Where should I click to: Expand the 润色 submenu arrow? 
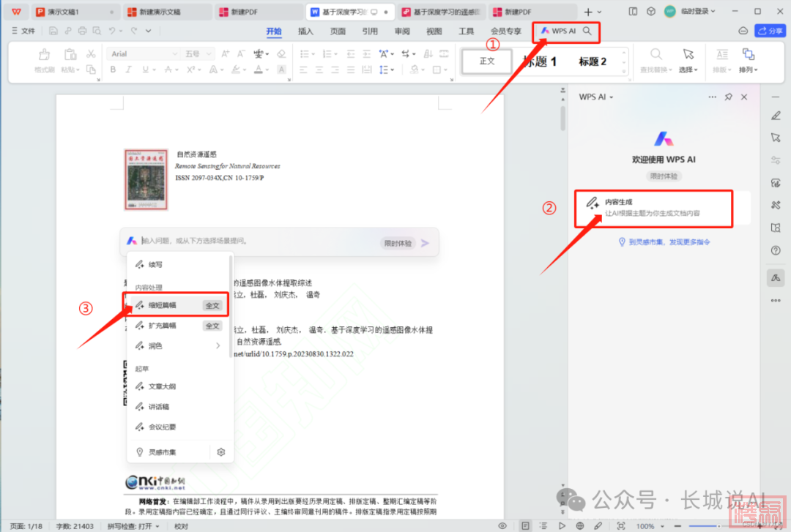(x=218, y=345)
